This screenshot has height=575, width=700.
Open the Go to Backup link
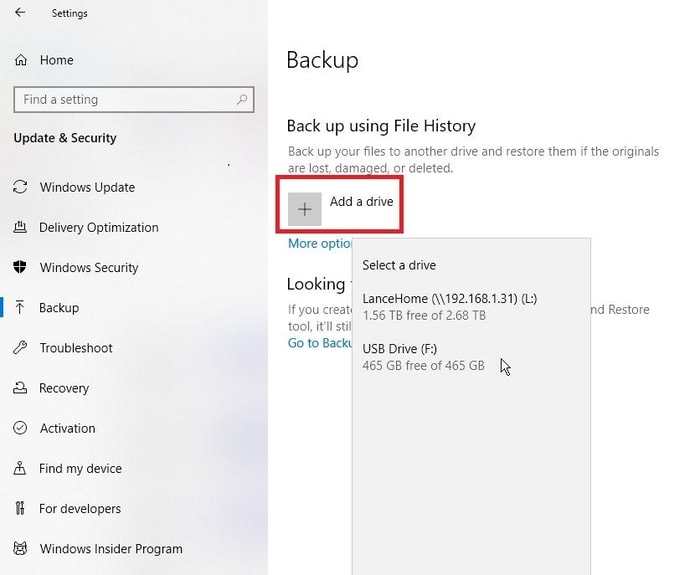320,343
